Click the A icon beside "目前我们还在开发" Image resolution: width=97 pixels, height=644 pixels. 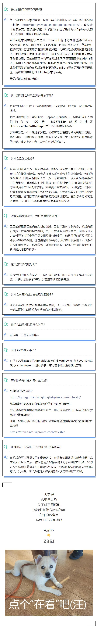6,105
